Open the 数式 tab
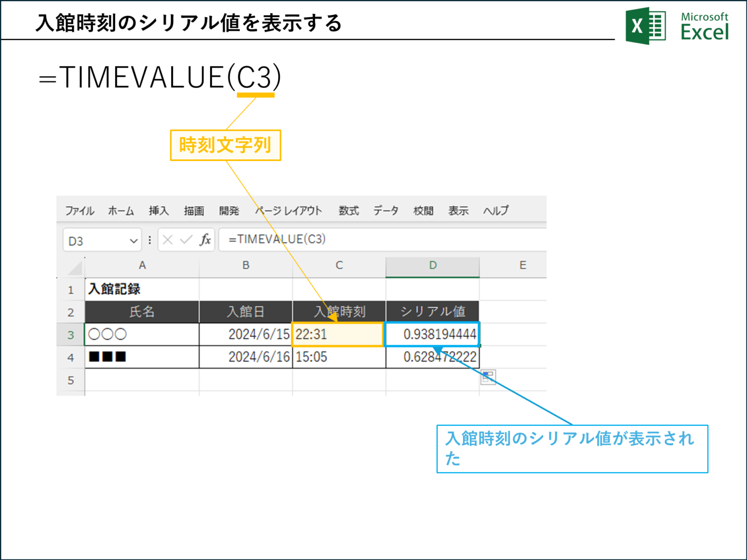Viewport: 747px width, 560px height. click(x=349, y=210)
